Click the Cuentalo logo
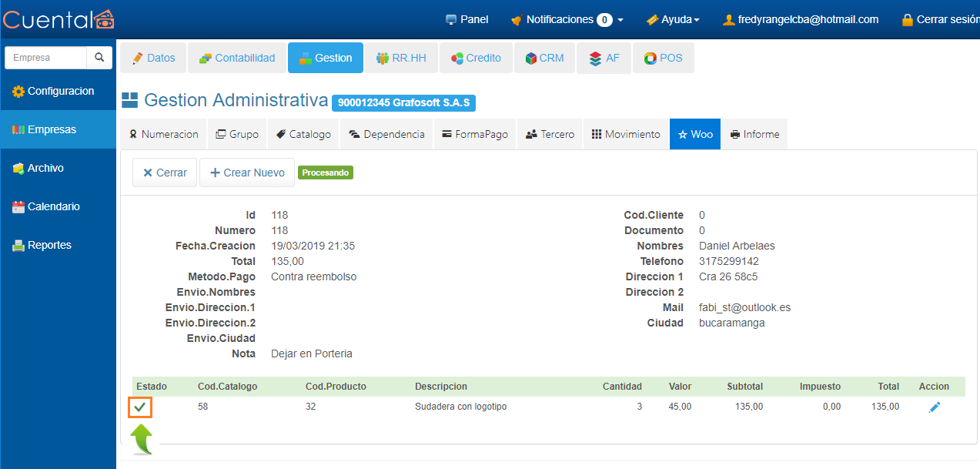 [59, 19]
